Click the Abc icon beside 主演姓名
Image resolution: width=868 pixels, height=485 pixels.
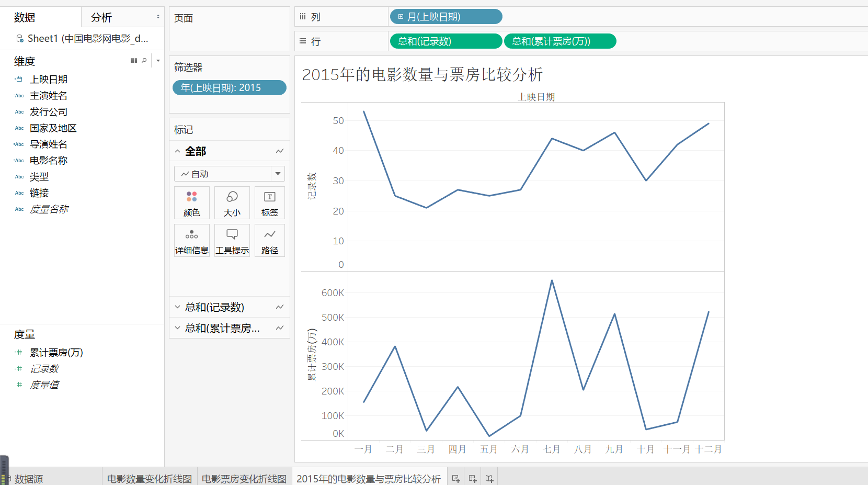click(19, 96)
